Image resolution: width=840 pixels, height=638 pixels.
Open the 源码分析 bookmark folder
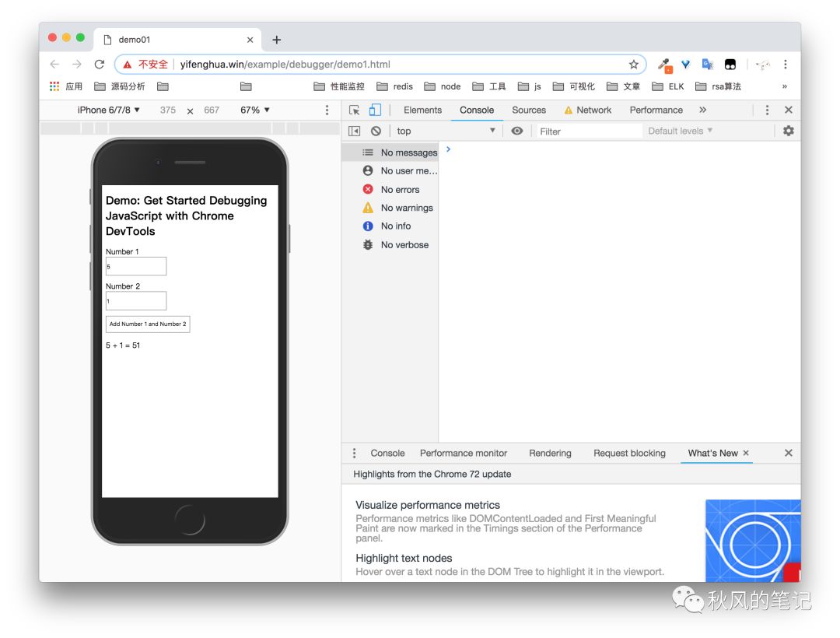[120, 86]
